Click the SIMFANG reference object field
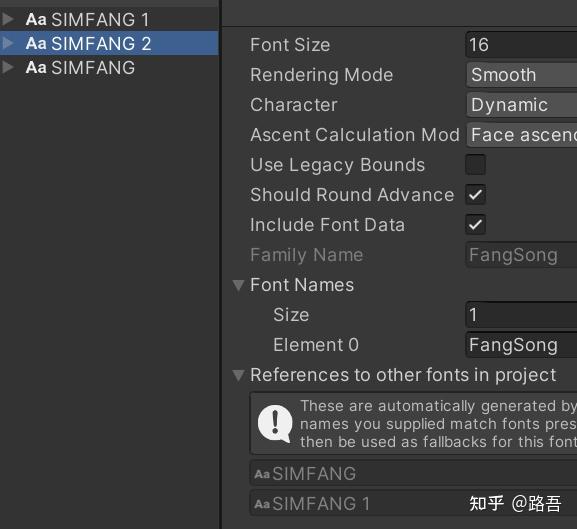 (414, 473)
